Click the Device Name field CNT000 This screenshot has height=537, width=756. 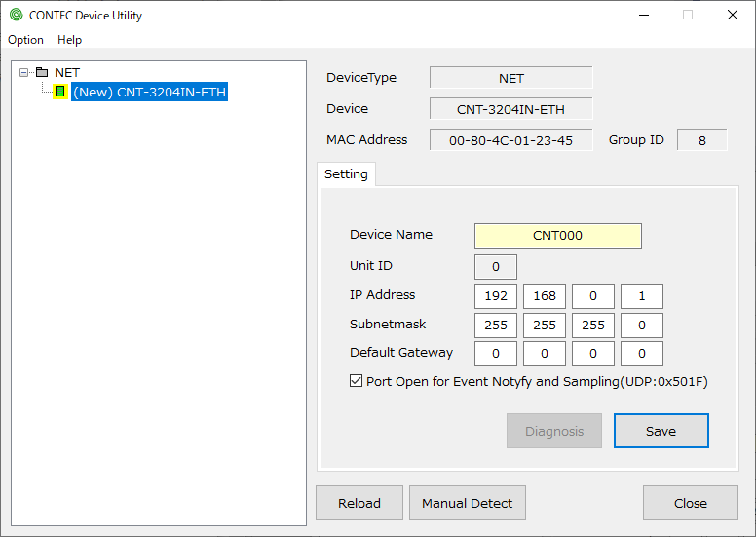(558, 236)
